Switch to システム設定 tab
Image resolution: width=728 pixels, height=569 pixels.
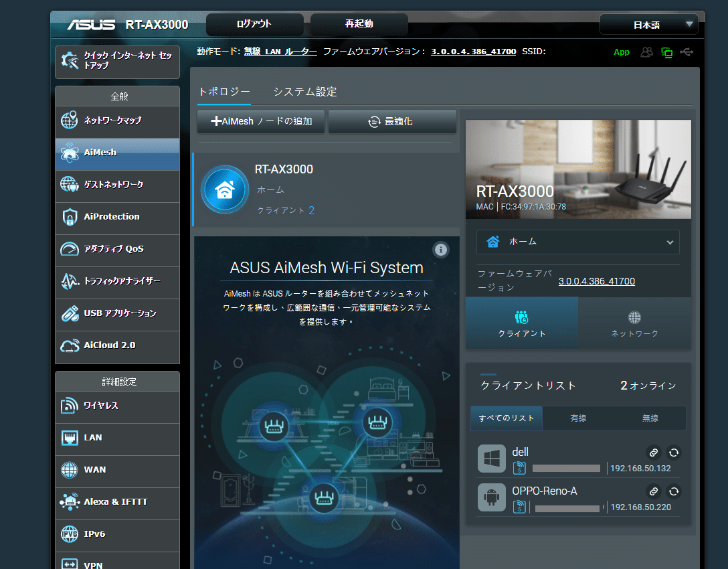point(305,92)
